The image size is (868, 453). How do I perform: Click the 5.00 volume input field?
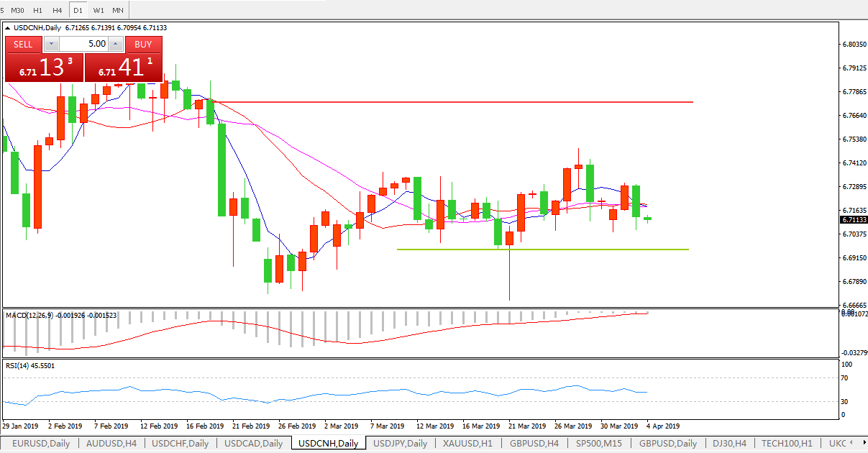pyautogui.click(x=83, y=44)
